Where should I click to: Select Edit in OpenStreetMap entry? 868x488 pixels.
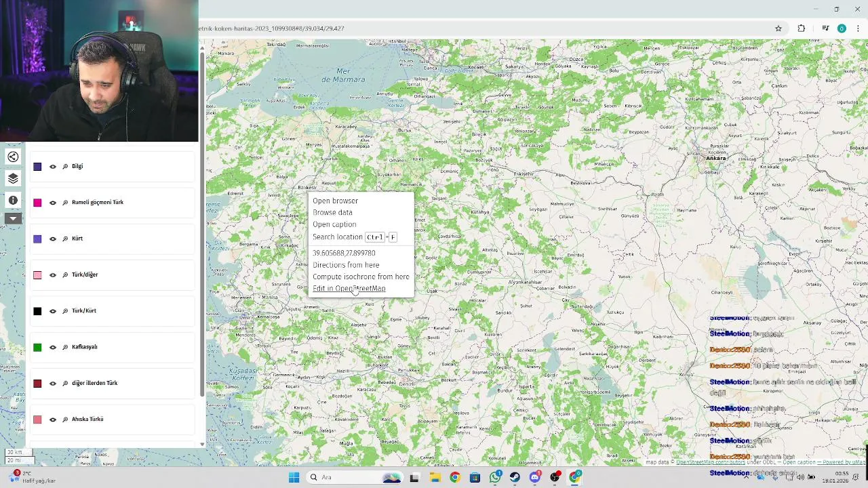349,289
